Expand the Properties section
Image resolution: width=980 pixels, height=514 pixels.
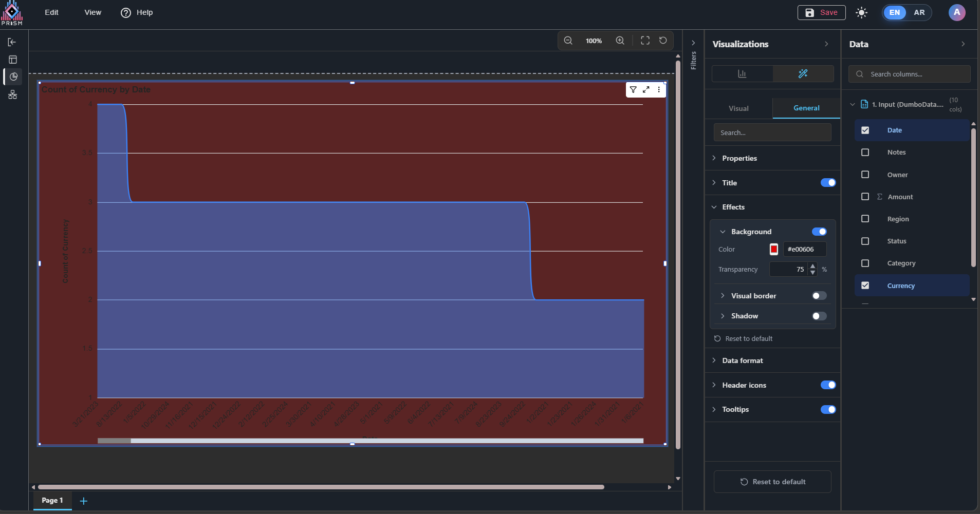coord(739,158)
